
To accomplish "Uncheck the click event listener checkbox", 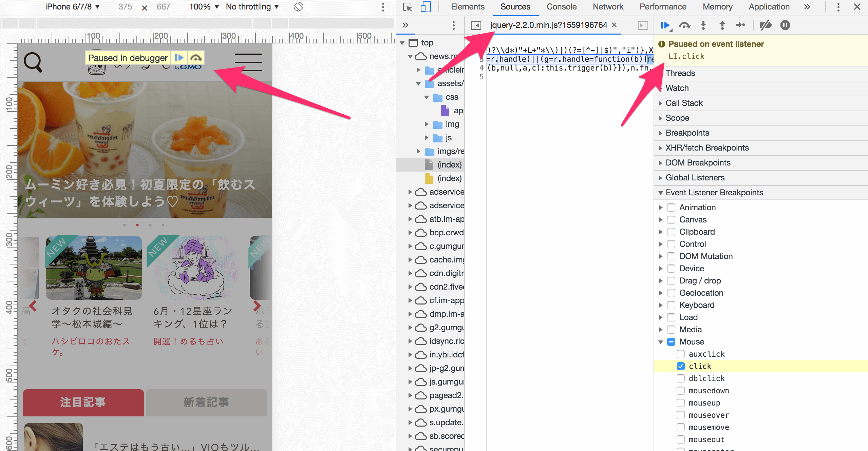I will 680,366.
